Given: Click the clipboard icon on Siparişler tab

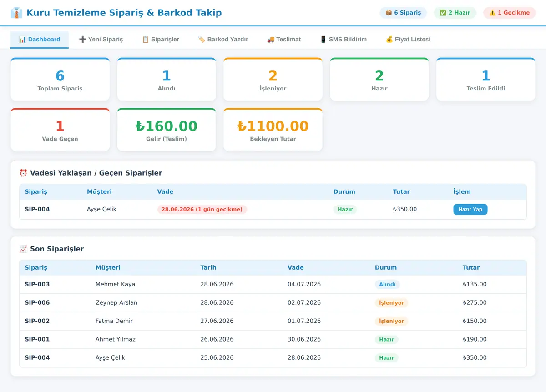Looking at the screenshot, I should [x=146, y=40].
